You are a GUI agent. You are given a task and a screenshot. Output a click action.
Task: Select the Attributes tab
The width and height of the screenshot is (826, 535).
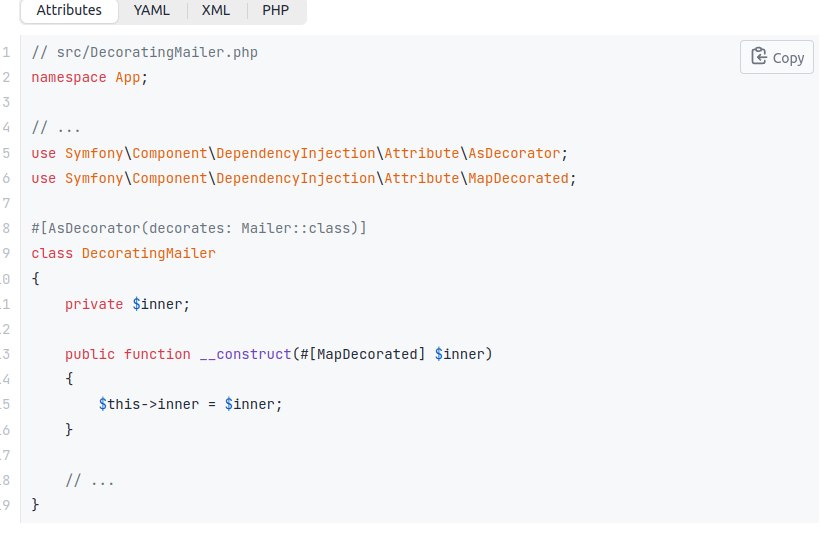(x=69, y=11)
